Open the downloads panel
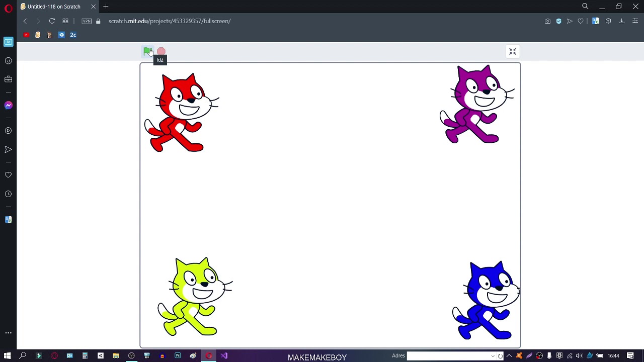 pyautogui.click(x=621, y=21)
